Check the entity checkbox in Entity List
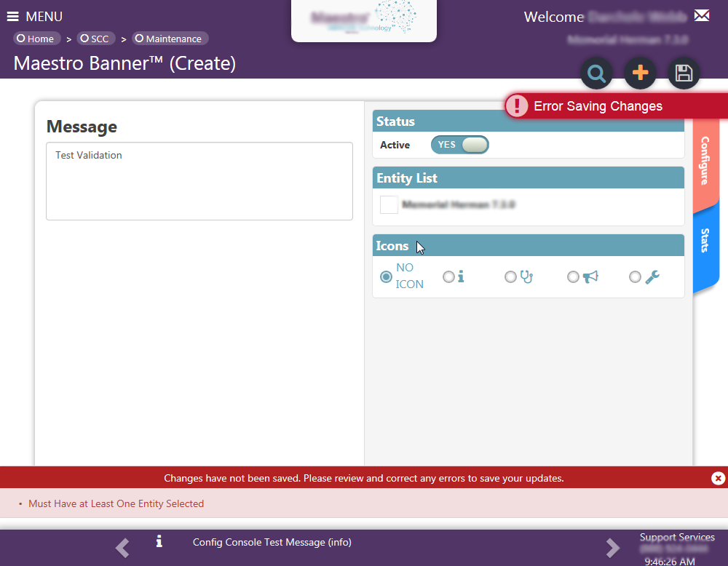728x566 pixels. (x=389, y=204)
